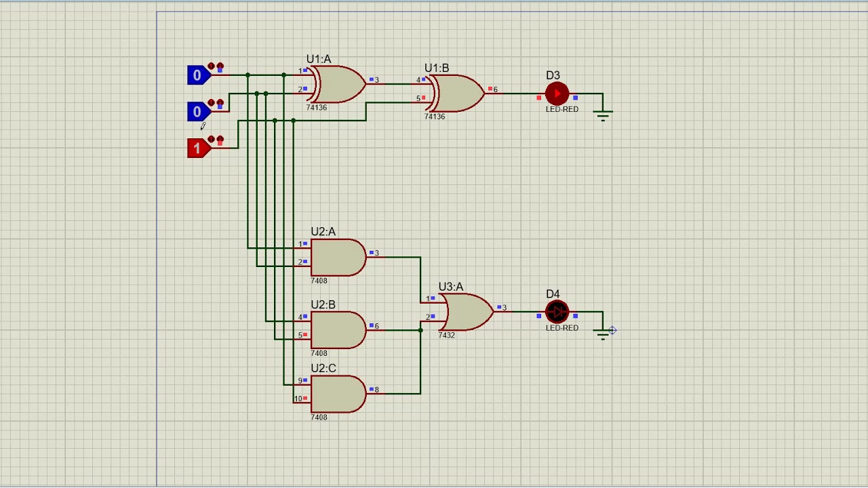Click the 7408 value text under U2:A
Image resolution: width=868 pixels, height=488 pixels.
pos(319,281)
